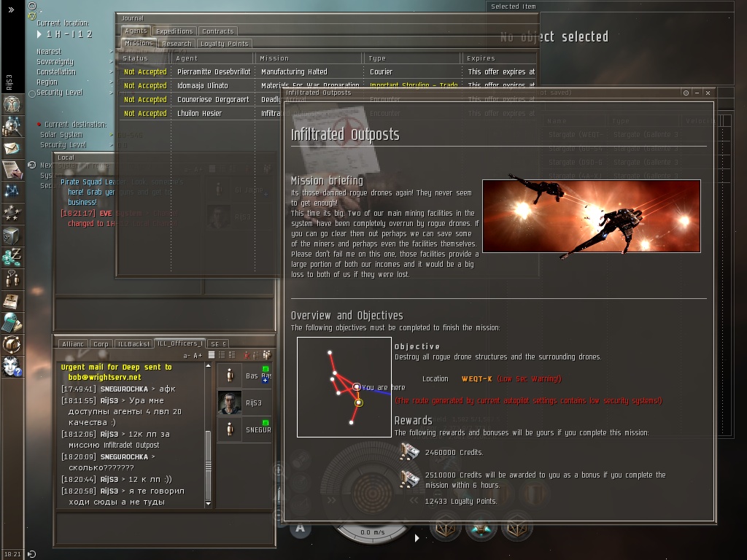This screenshot has width=747, height=560.
Task: Open the mail envelope icon in sidebar
Action: point(12,147)
